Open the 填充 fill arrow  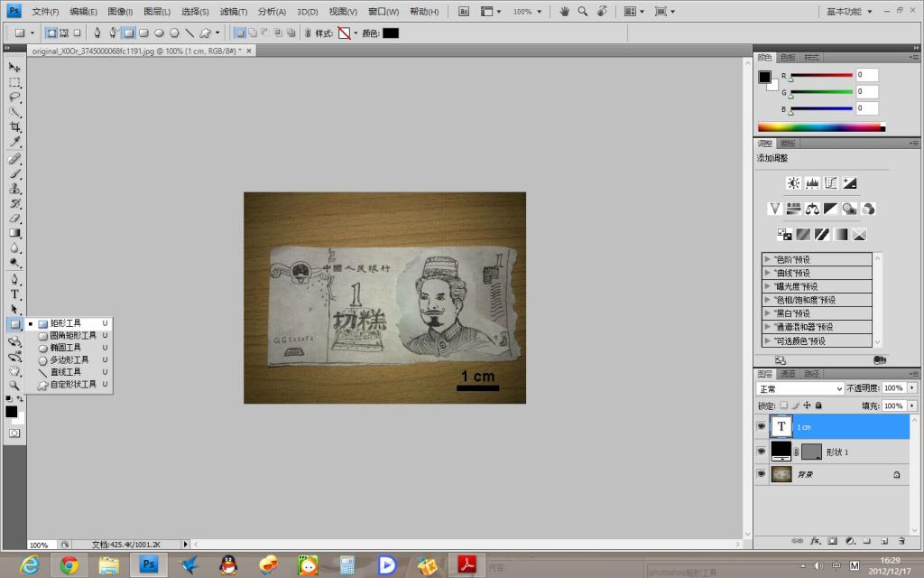tap(911, 406)
